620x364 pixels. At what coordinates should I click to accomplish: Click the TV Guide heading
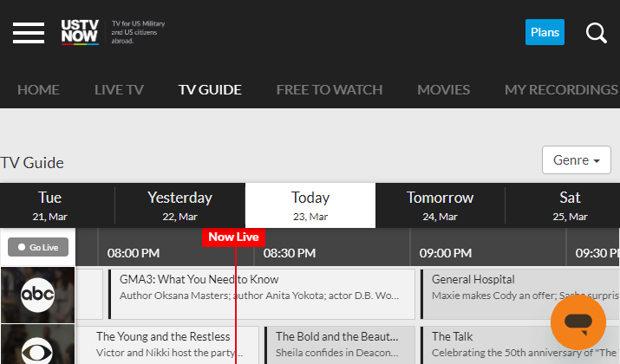[32, 163]
